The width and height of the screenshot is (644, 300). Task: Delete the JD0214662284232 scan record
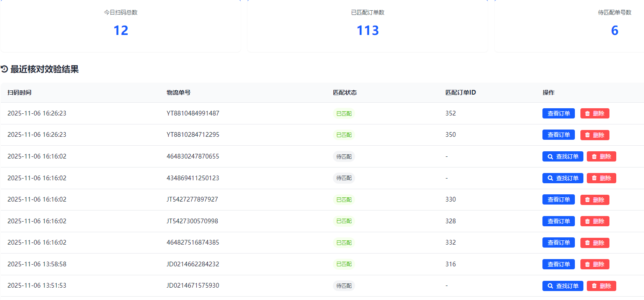tap(594, 264)
